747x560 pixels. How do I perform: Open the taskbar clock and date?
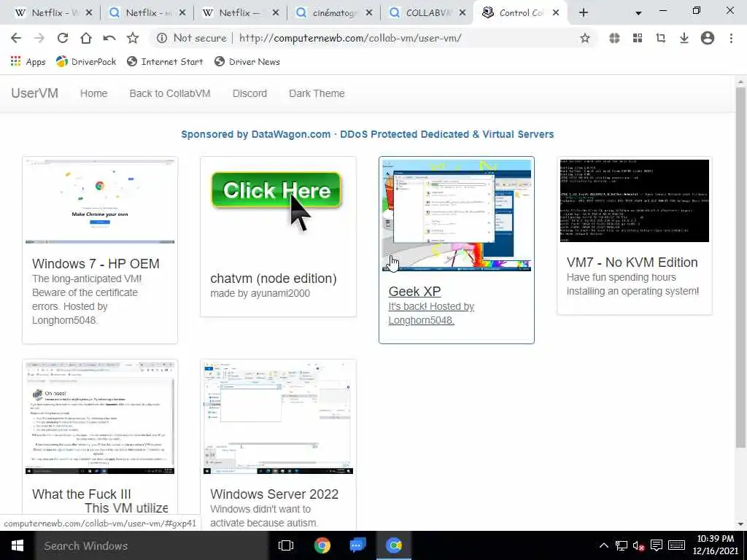(x=715, y=545)
